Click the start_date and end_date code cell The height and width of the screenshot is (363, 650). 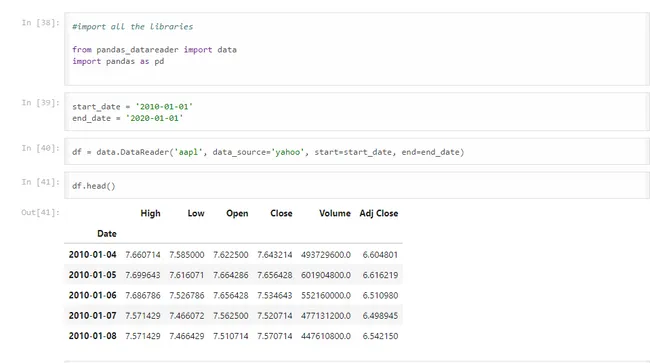point(357,112)
